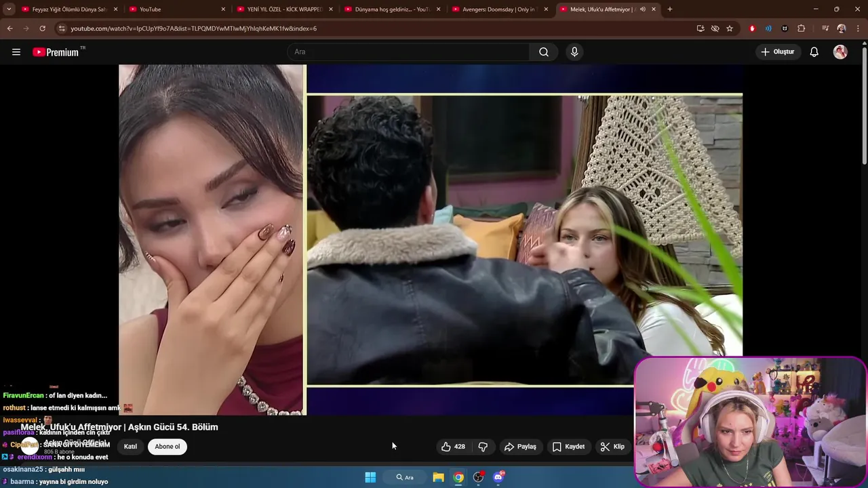Close the YENİ YIL ÖZEL tab
Image resolution: width=868 pixels, height=488 pixels.
point(331,9)
